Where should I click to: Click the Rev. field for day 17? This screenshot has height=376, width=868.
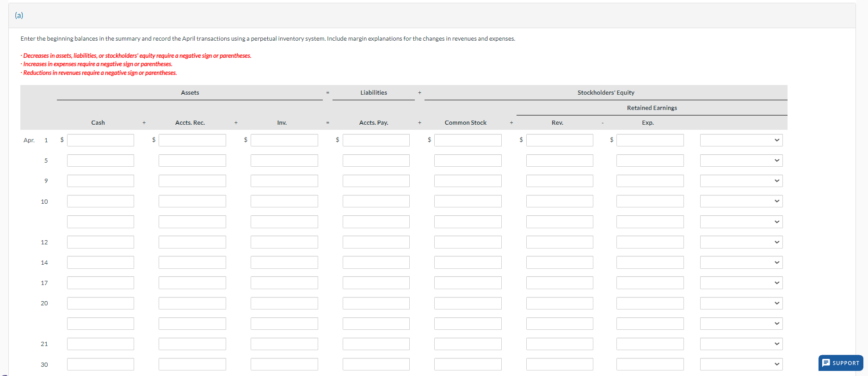click(560, 283)
